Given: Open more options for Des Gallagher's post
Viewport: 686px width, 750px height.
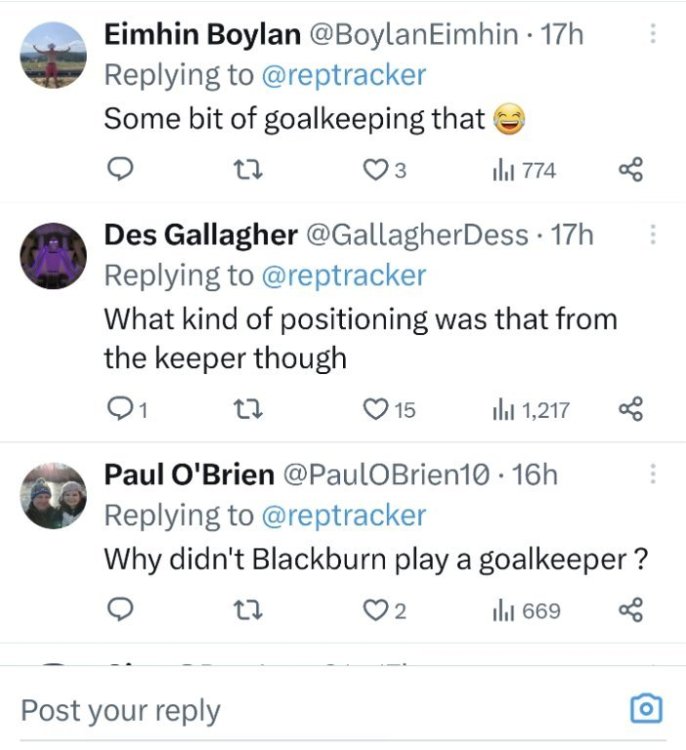Looking at the screenshot, I should [x=653, y=234].
